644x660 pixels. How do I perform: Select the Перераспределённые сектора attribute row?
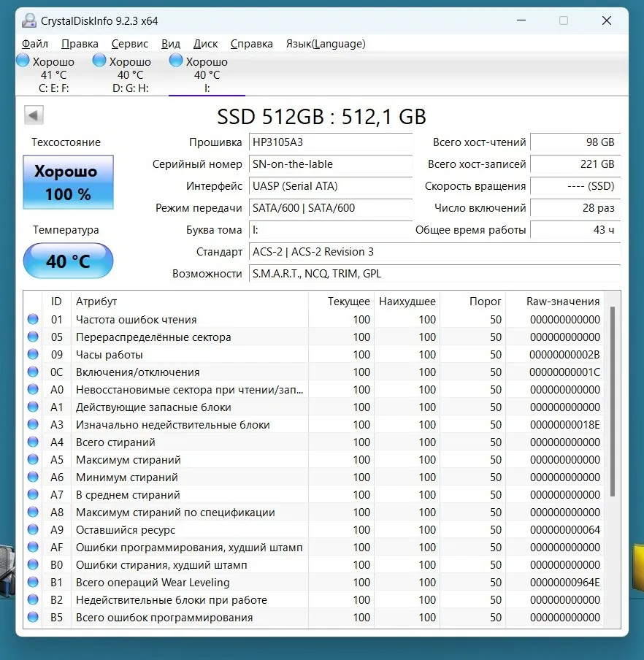pyautogui.click(x=153, y=337)
